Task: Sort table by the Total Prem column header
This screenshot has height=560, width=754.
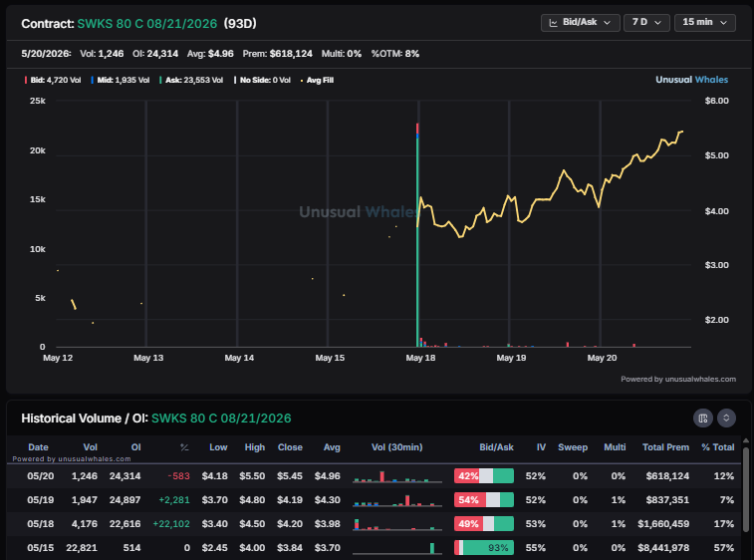Action: point(665,447)
